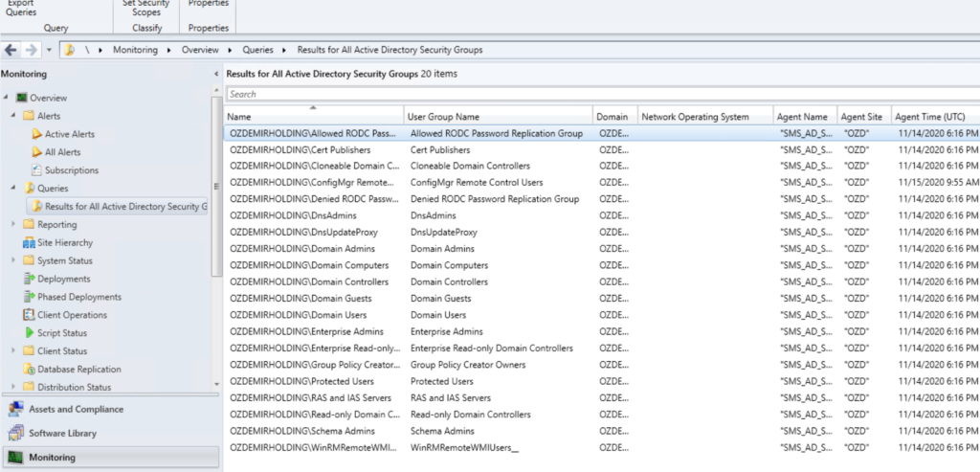Click the breadcrumb root folder icon
Image resolution: width=980 pixels, height=472 pixels.
tap(70, 50)
